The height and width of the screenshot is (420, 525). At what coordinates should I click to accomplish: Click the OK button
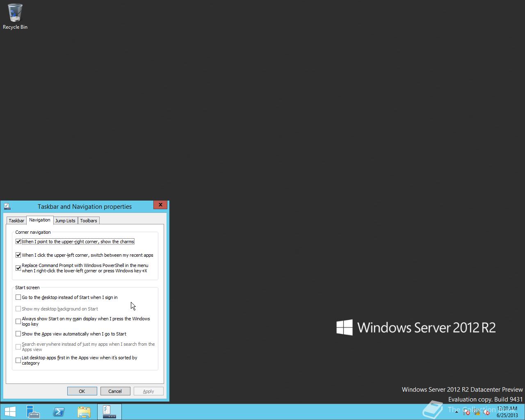pos(82,391)
